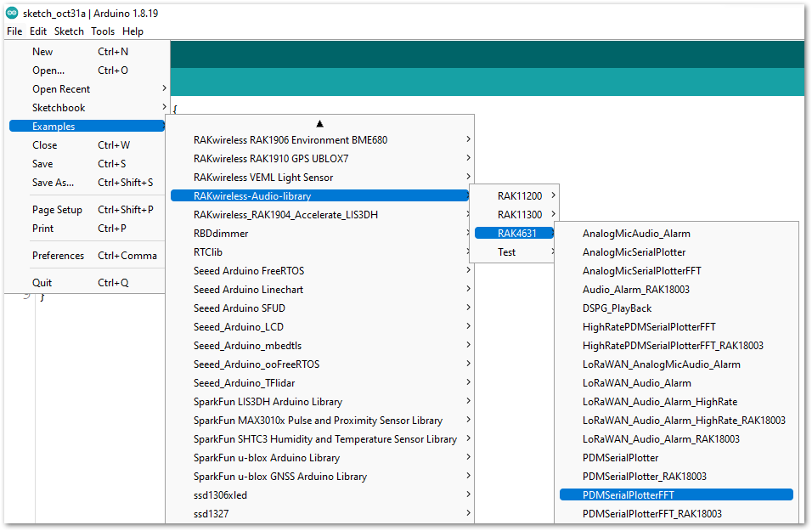Open the Tools menu
Screen dimensions: 812x531
pos(102,31)
